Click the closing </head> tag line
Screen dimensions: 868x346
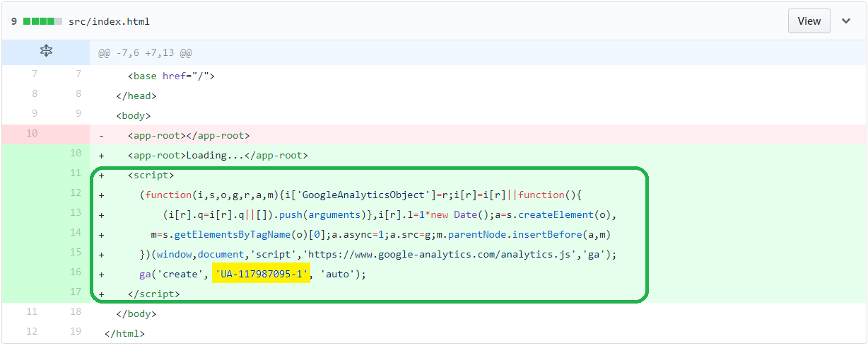[x=136, y=96]
